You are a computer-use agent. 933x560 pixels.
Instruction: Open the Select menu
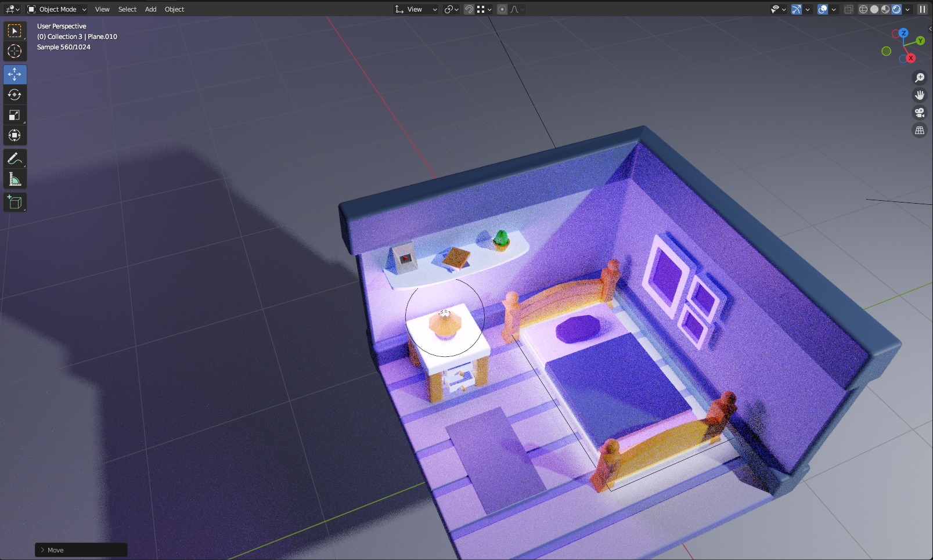point(127,9)
